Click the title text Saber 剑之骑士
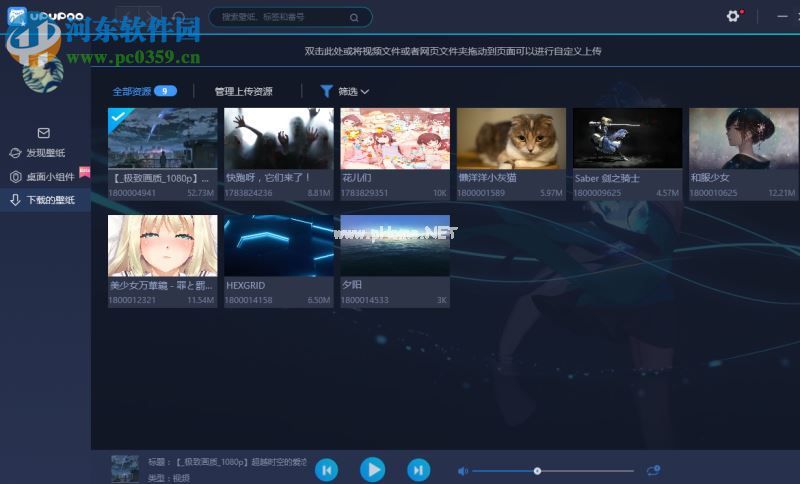 (607, 178)
